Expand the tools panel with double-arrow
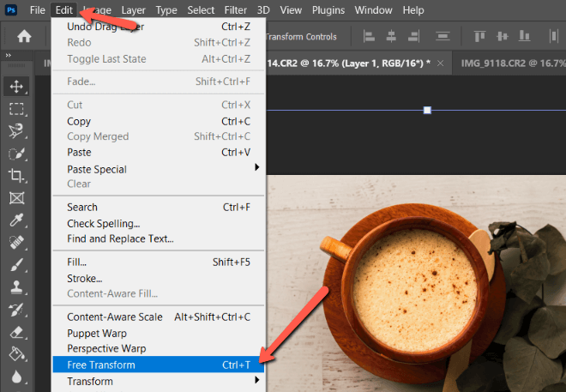The image size is (566, 392). 9,56
